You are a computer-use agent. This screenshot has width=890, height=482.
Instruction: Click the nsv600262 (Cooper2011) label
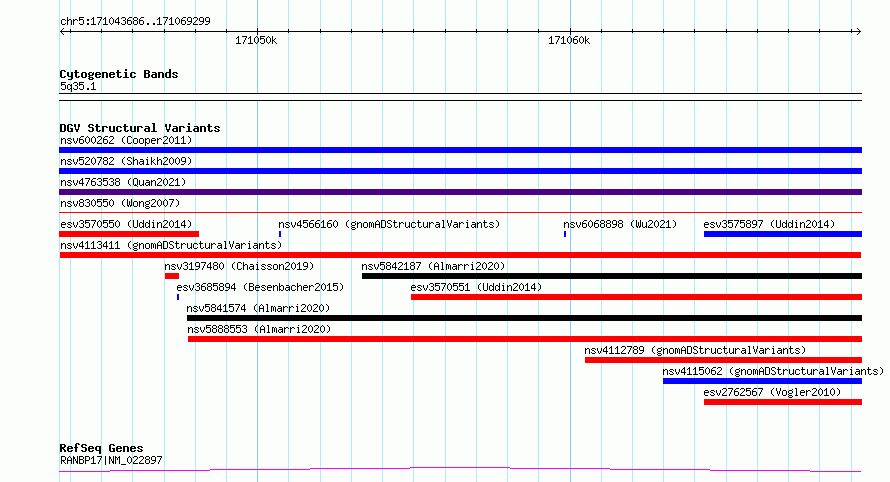point(126,140)
